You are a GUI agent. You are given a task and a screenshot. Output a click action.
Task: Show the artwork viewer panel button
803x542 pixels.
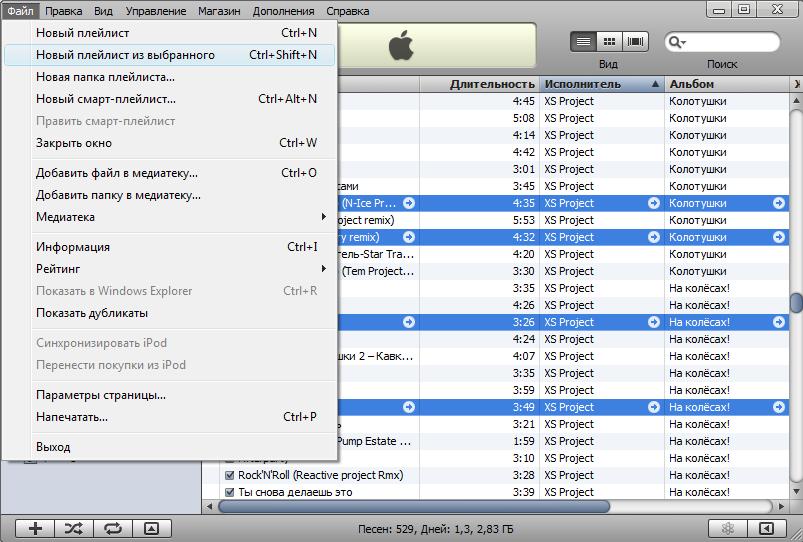point(151,528)
